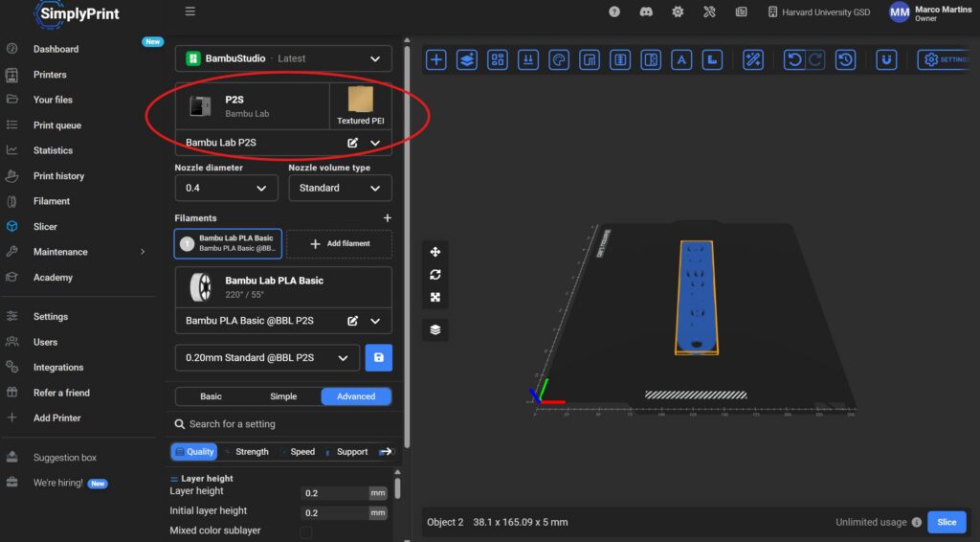Select the rotate tool beside the viewport

pyautogui.click(x=435, y=275)
